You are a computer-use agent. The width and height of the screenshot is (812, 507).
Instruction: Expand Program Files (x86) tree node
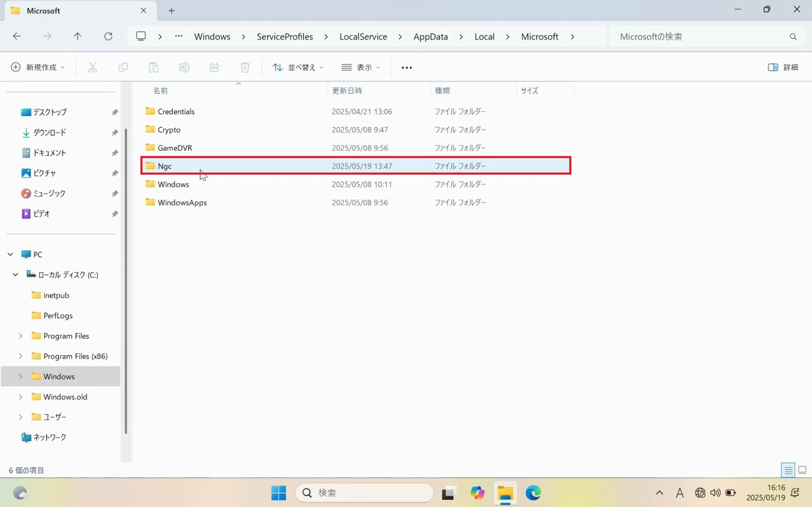coord(20,356)
